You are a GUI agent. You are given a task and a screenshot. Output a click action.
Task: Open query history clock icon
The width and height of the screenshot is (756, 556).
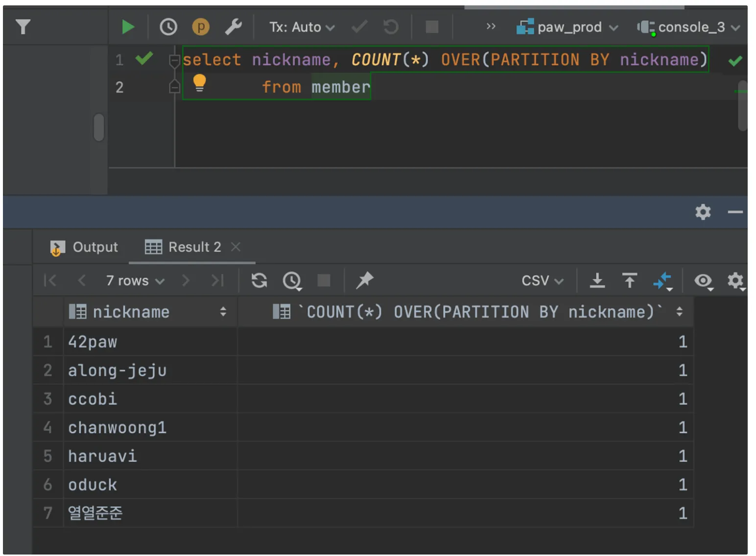(x=168, y=27)
